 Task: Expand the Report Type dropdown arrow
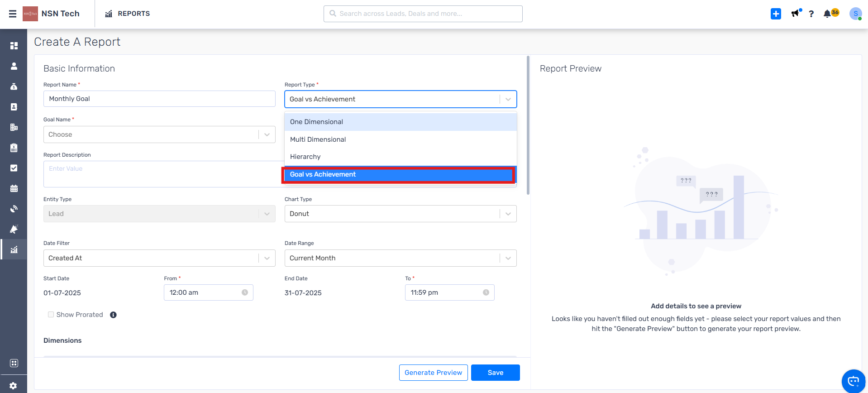(x=508, y=99)
